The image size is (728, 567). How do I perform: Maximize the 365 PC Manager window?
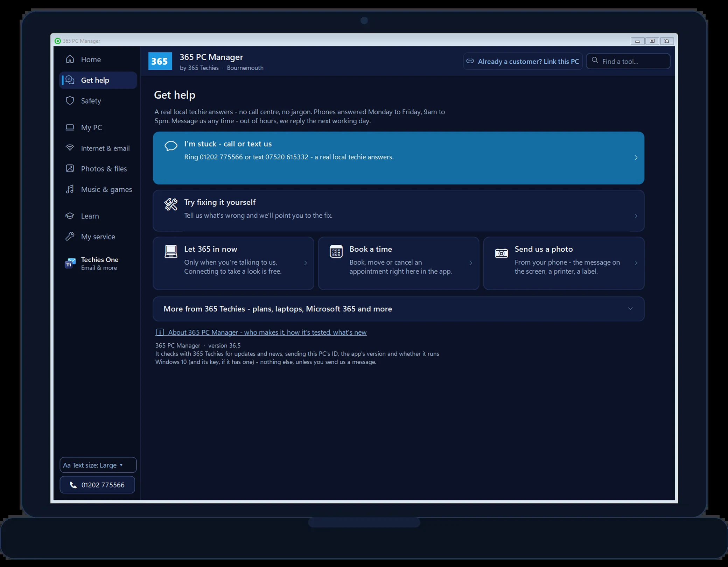point(652,41)
